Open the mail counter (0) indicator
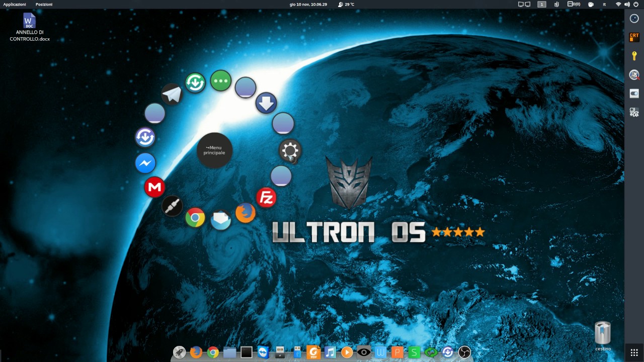Image resolution: width=644 pixels, height=362 pixels. tap(574, 4)
